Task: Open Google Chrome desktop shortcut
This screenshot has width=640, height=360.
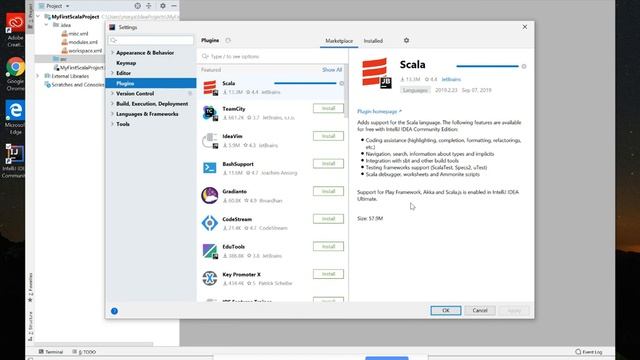Action: tap(15, 73)
